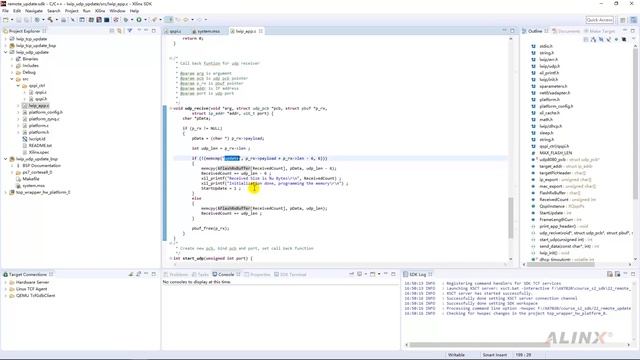
Task: Select xparameters.h in Outline
Action: (x=553, y=86)
